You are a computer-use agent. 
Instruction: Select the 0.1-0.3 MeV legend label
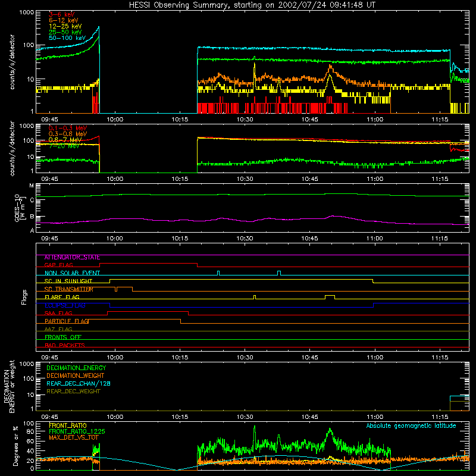(x=68, y=128)
